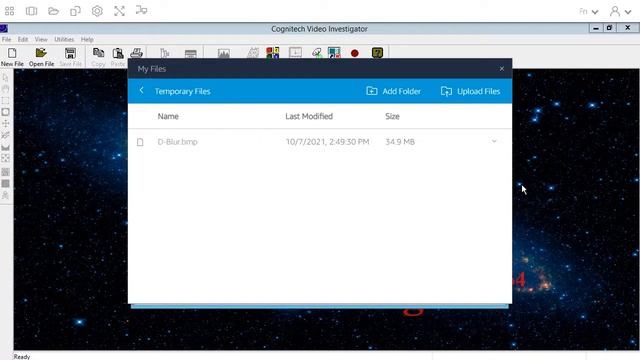Click the fullscreen expand arrows icon
This screenshot has width=640, height=360.
pos(119,11)
